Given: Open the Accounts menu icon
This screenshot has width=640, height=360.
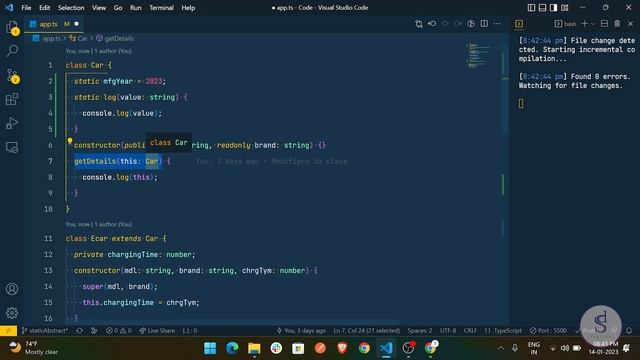Looking at the screenshot, I should pos(12,289).
